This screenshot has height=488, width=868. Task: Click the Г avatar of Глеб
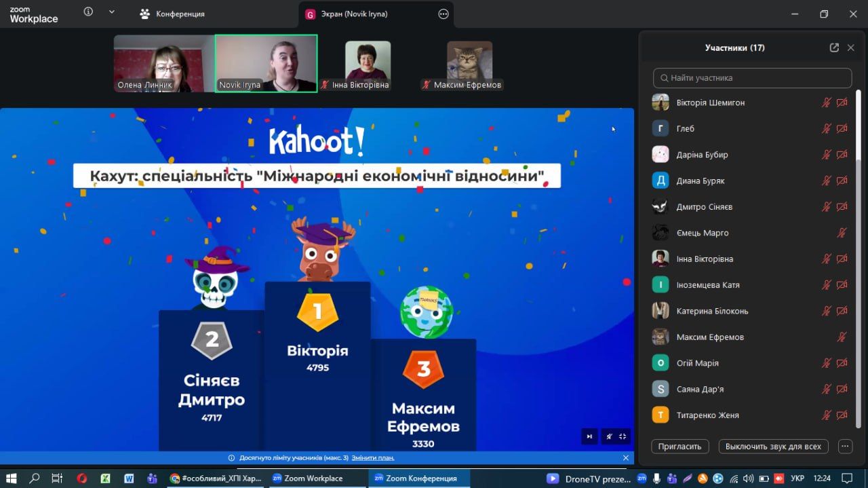tap(660, 128)
